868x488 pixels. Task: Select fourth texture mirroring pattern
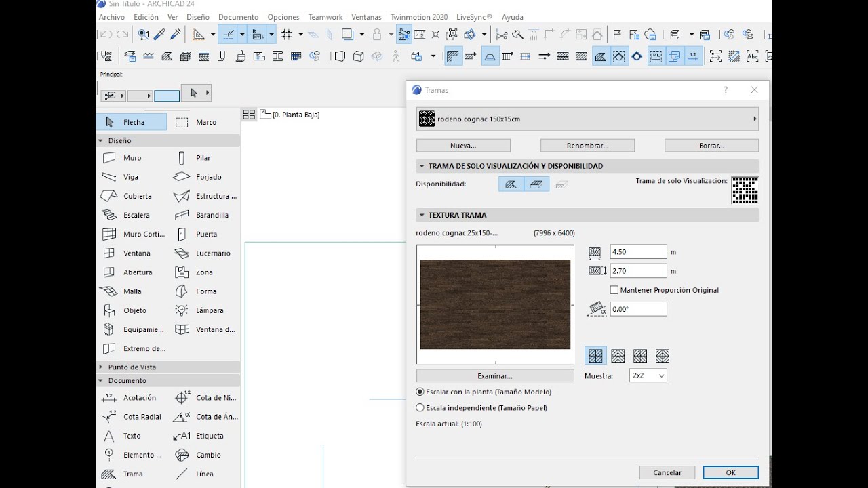pos(663,356)
